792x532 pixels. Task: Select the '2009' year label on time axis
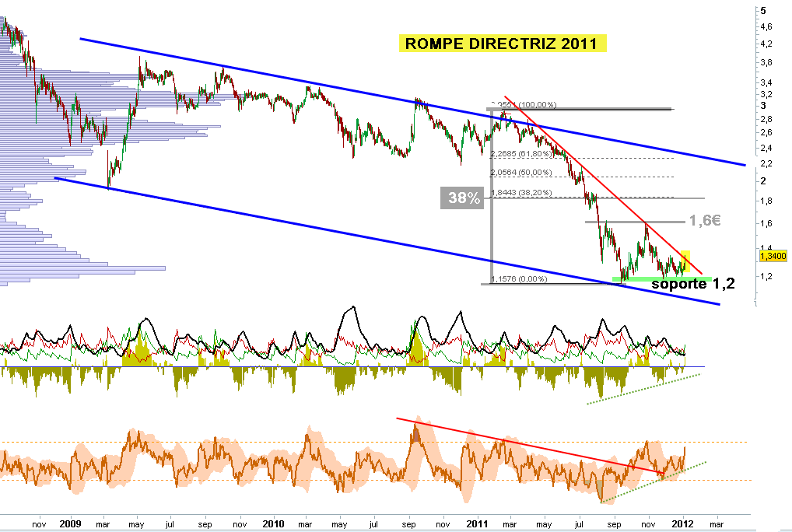coord(70,523)
